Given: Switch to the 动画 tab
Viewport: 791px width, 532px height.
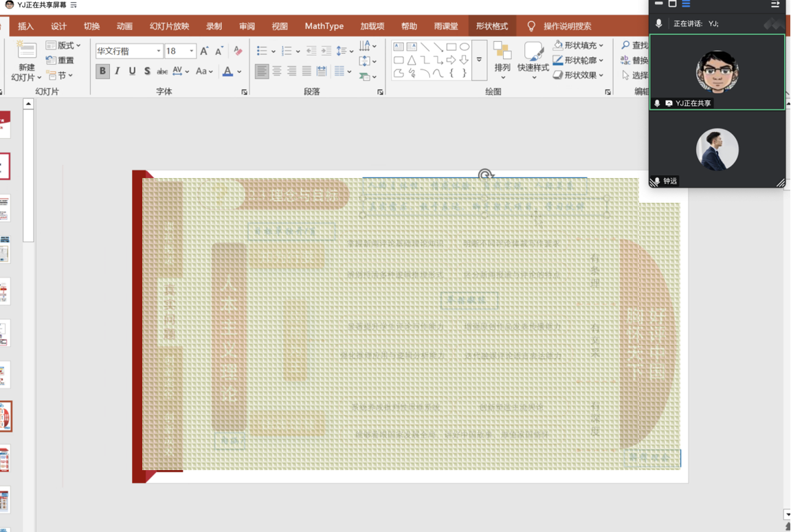Looking at the screenshot, I should 124,26.
